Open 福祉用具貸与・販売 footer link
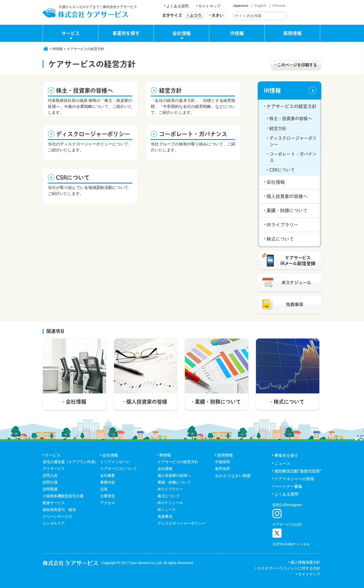Viewport: 364px width, 588px height. pyautogui.click(x=59, y=510)
